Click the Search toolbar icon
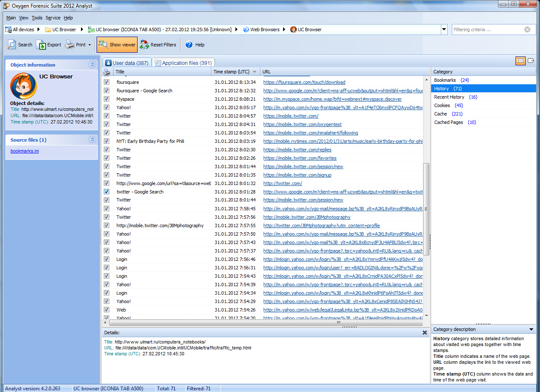This screenshot has height=392, width=540. (x=12, y=45)
